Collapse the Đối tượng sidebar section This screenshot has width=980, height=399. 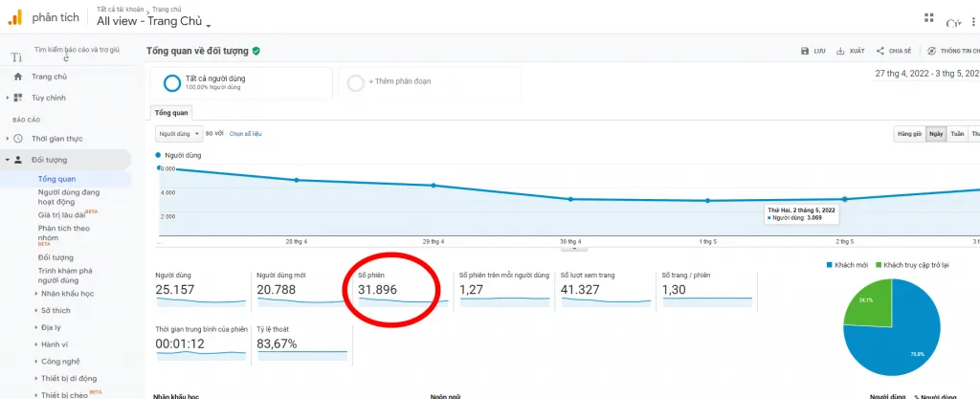click(x=8, y=160)
